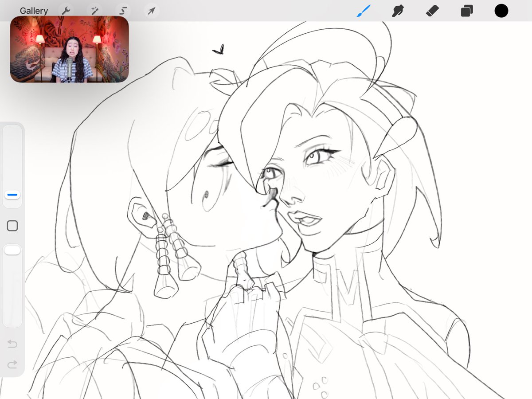Click the brush size slider handle
532x399 pixels.
[12, 195]
